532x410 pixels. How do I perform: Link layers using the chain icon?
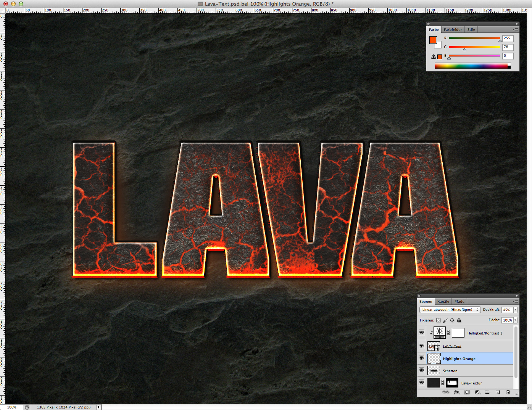tap(446, 392)
